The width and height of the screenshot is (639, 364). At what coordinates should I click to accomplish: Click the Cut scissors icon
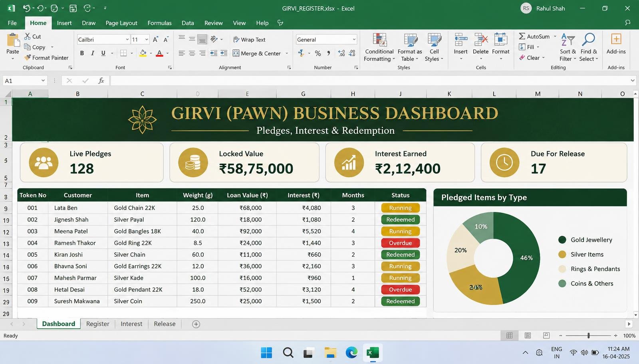pyautogui.click(x=27, y=36)
